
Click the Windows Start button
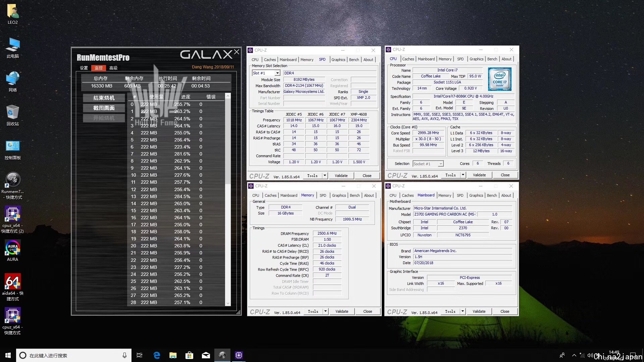tap(8, 355)
